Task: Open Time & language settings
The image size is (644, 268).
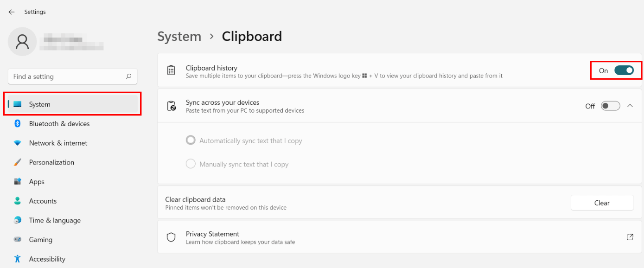Action: click(55, 221)
